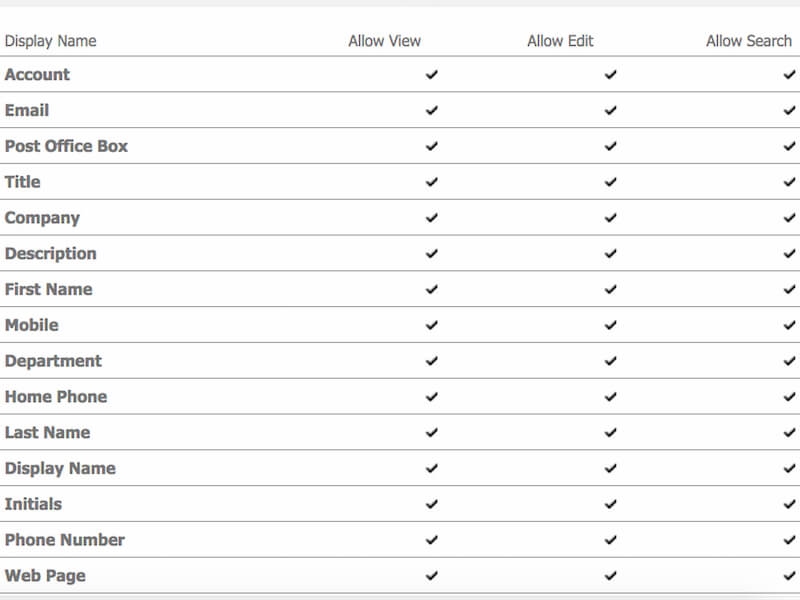The height and width of the screenshot is (600, 800).
Task: Toggle Allow View checkmark for First Name
Action: click(432, 289)
